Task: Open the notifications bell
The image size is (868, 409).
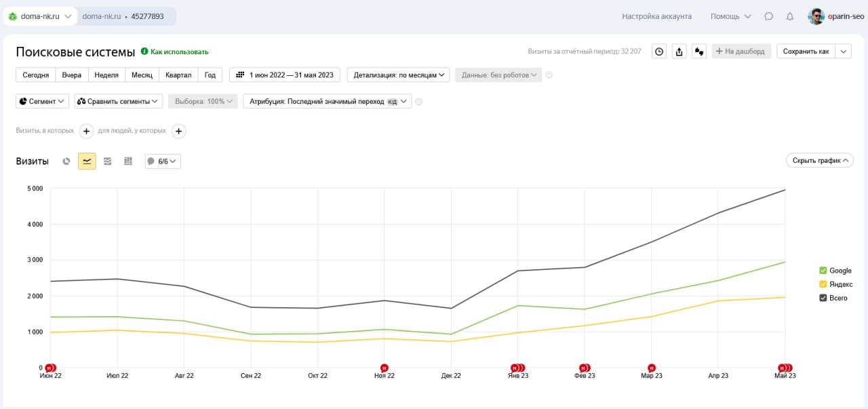Action: (x=790, y=16)
